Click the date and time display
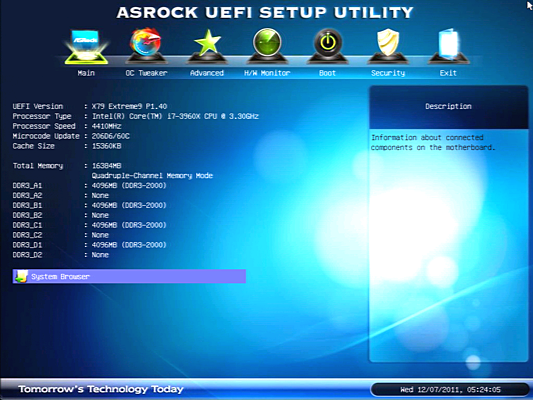Image resolution: width=533 pixels, height=400 pixels. [x=450, y=389]
